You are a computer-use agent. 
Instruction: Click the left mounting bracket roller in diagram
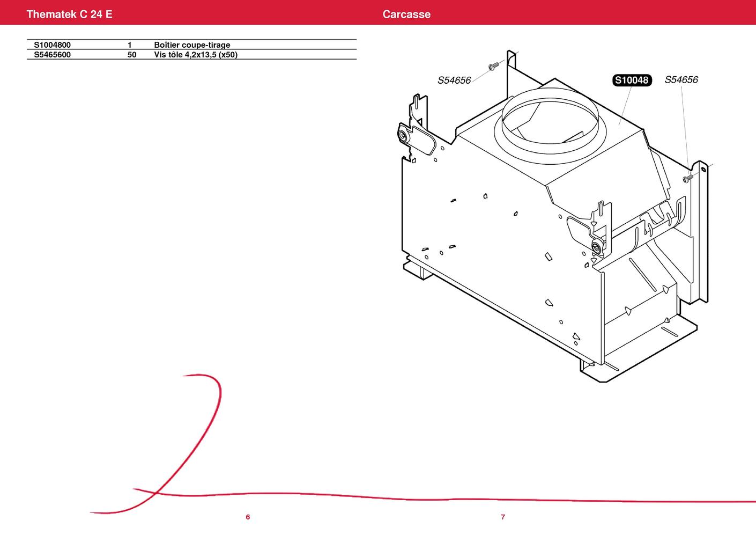pyautogui.click(x=403, y=135)
